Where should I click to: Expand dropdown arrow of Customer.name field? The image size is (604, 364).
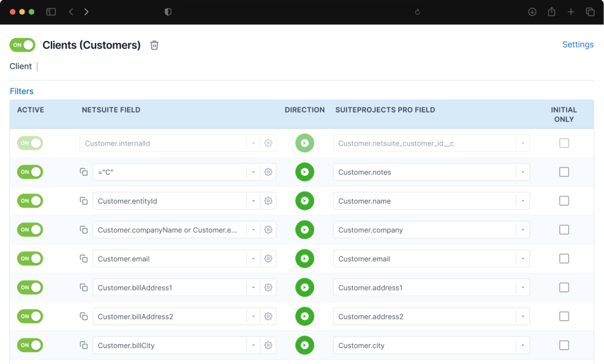[523, 201]
